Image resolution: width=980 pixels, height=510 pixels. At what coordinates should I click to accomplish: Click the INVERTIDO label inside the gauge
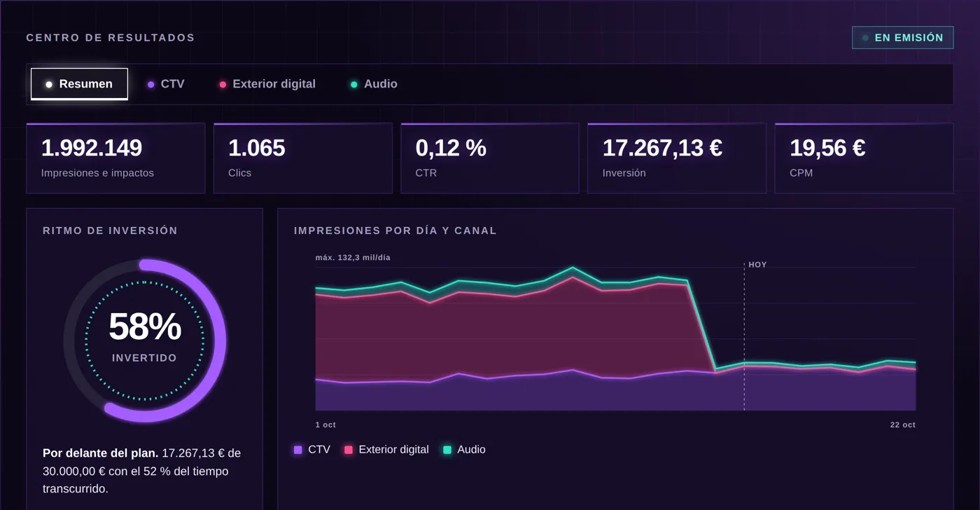(x=145, y=358)
